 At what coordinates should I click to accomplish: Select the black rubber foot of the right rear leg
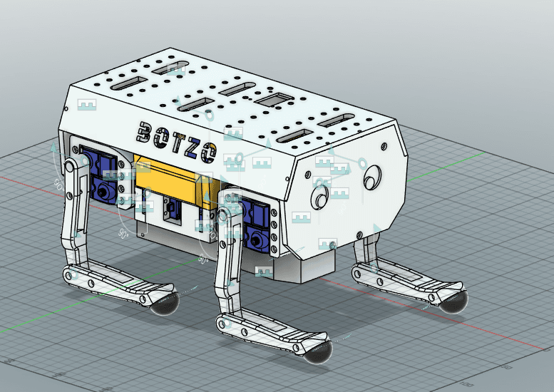454,302
